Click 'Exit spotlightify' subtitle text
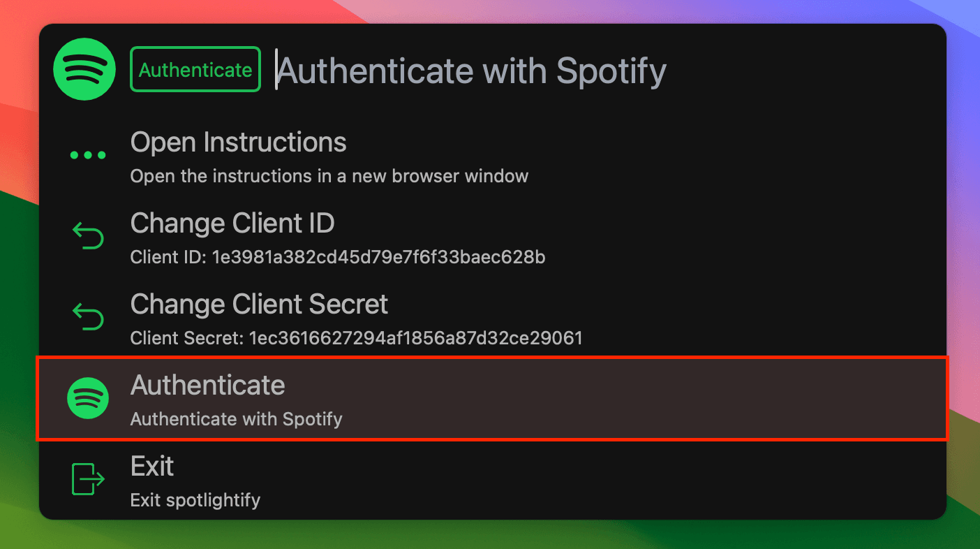 (x=195, y=500)
